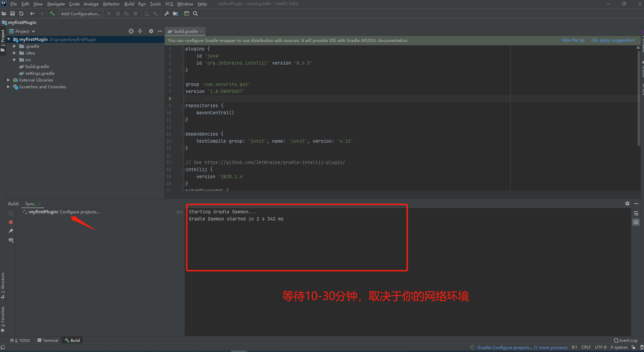Select build.gradle file in project tree

point(37,67)
